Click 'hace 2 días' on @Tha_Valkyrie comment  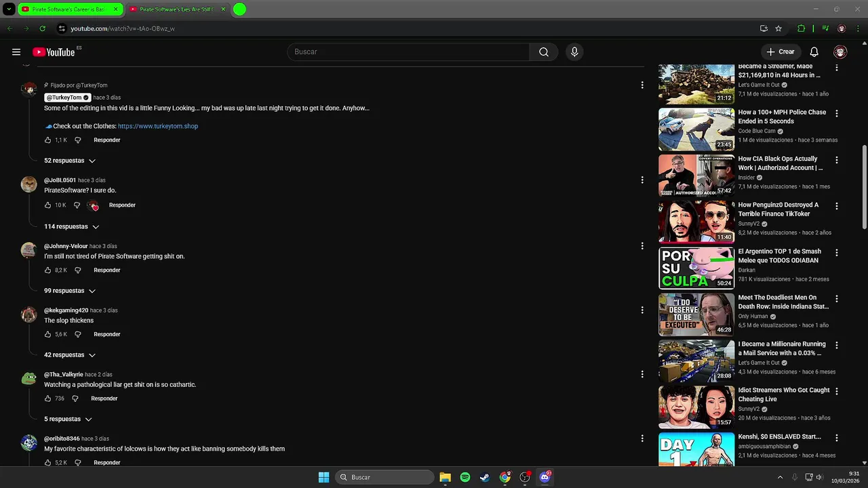[99, 375]
